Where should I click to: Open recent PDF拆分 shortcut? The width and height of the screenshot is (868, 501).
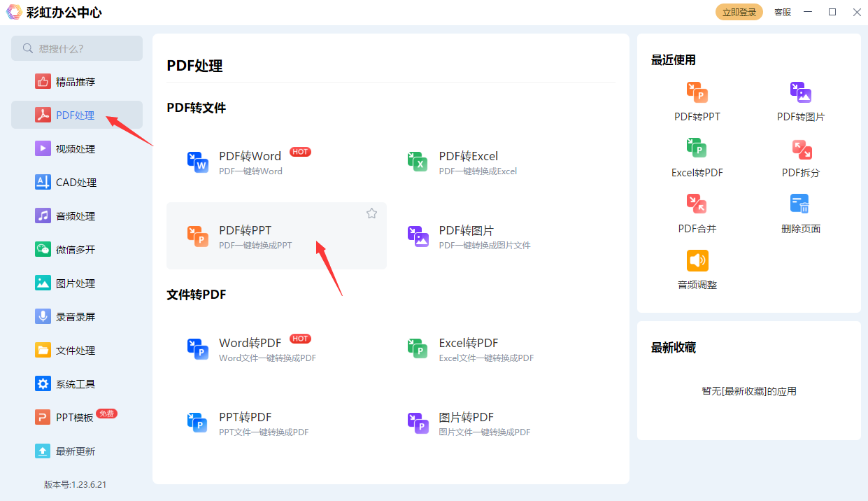click(x=801, y=157)
